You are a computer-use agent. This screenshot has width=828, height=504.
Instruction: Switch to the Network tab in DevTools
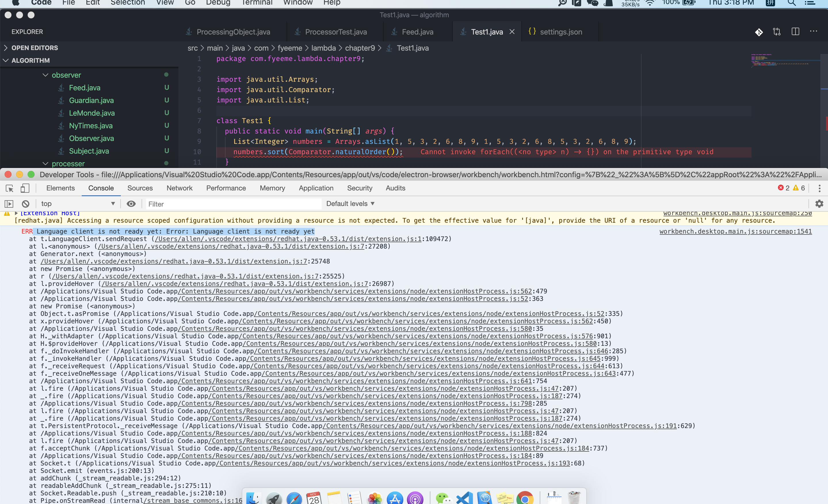click(180, 188)
